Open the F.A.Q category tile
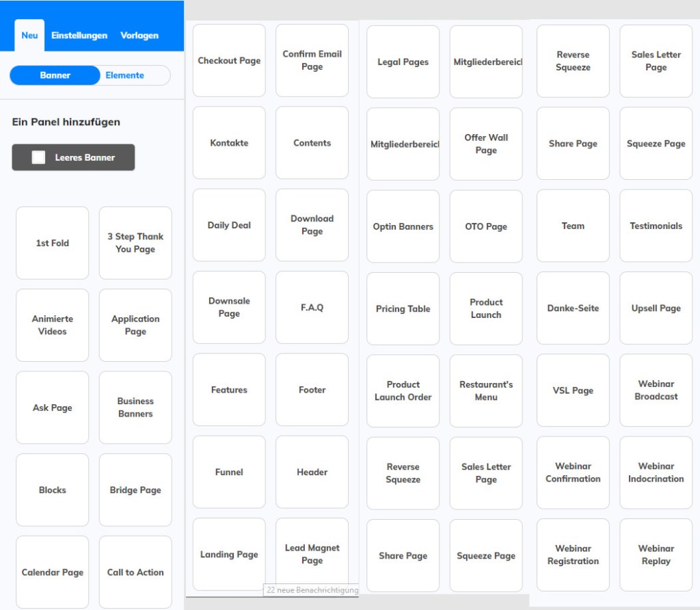This screenshot has width=700, height=610. (x=312, y=307)
